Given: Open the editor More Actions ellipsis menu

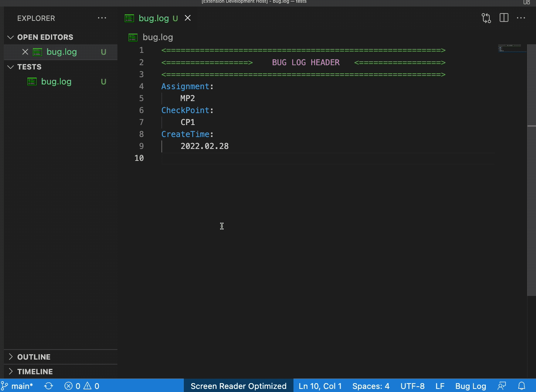Looking at the screenshot, I should (521, 18).
